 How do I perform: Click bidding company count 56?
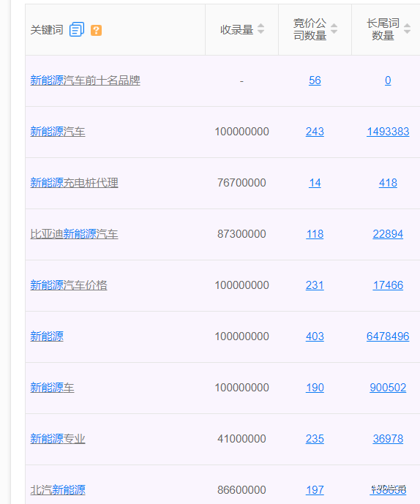click(315, 80)
